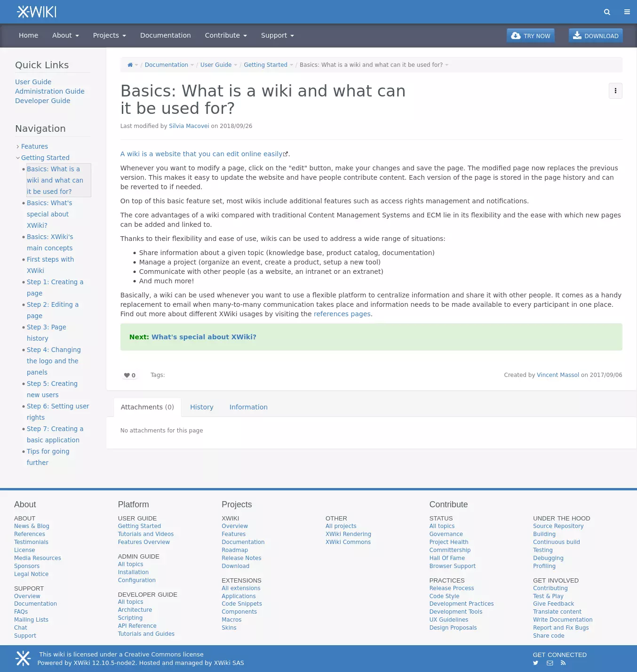Open Administration Guide quick link

pyautogui.click(x=49, y=91)
